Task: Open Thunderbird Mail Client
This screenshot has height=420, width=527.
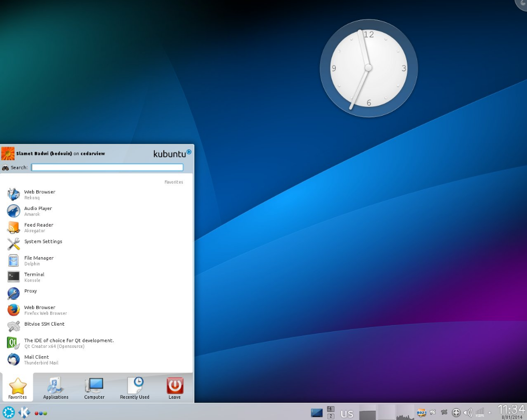Action: (x=97, y=359)
